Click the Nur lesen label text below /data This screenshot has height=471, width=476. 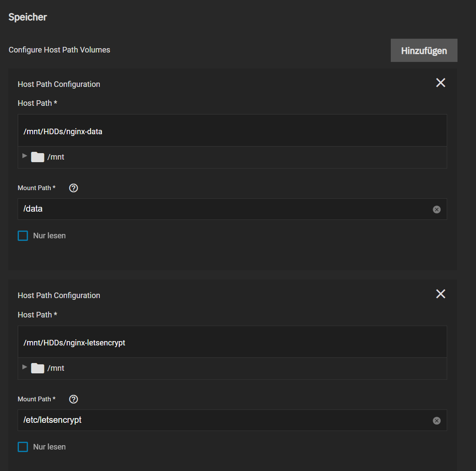(x=49, y=236)
